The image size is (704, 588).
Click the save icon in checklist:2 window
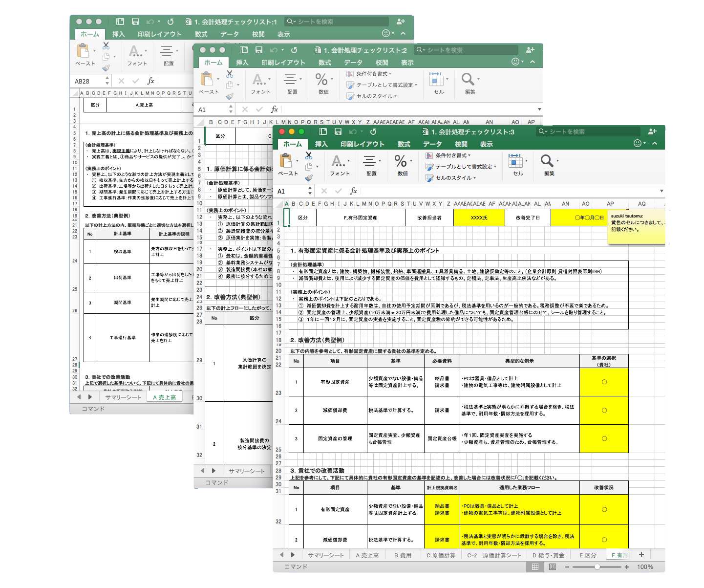[x=259, y=50]
